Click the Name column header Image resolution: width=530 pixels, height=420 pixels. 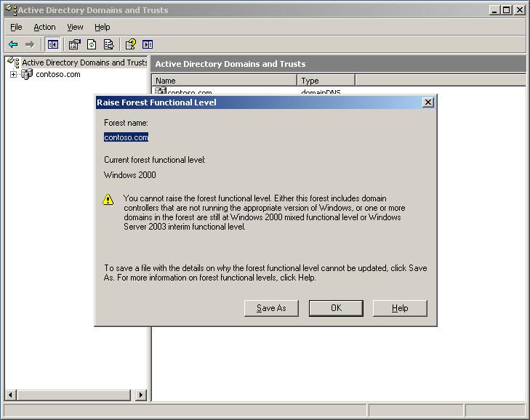tap(225, 81)
